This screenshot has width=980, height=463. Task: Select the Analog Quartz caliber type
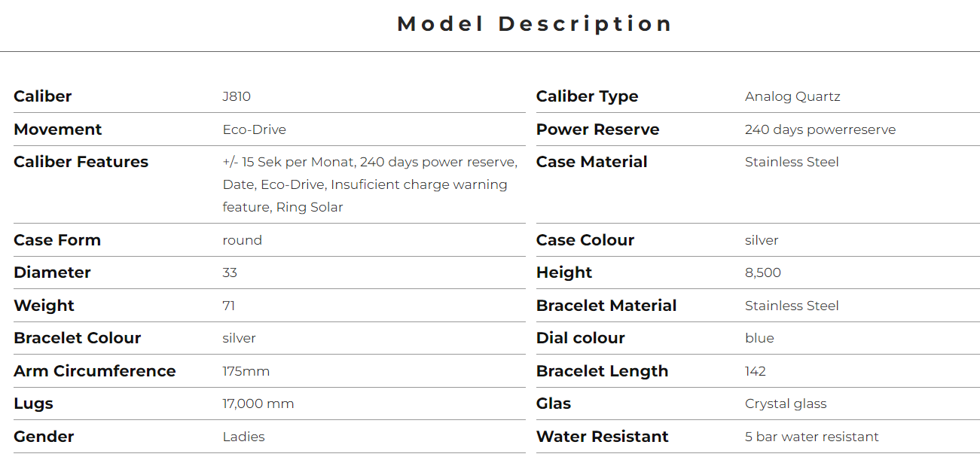click(792, 96)
